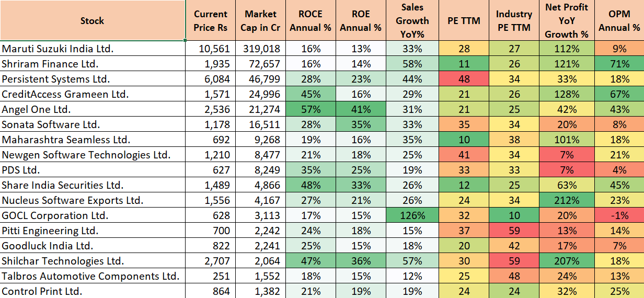
Task: Click the Goodluck India Ltd. cell
Action: coord(93,246)
